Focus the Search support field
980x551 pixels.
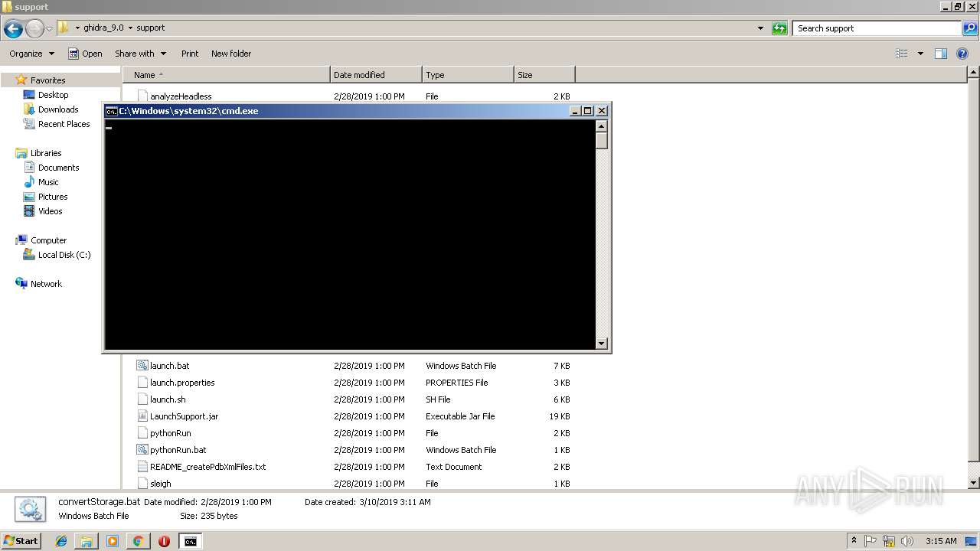(877, 28)
